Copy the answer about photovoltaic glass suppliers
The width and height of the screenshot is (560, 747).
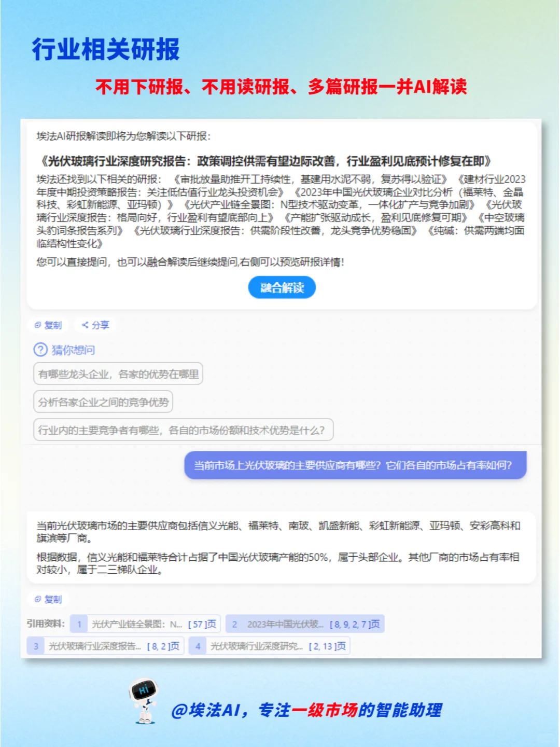[x=48, y=600]
